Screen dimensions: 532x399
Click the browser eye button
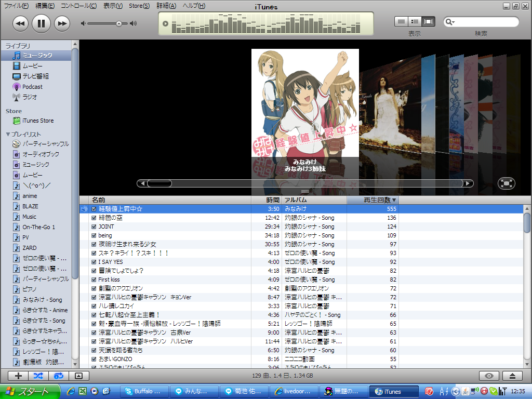click(x=489, y=376)
